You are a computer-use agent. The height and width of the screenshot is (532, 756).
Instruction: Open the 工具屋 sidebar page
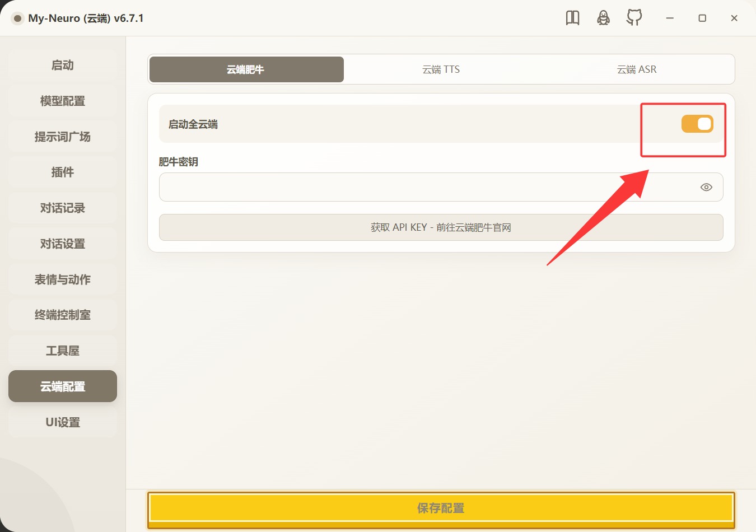point(63,351)
